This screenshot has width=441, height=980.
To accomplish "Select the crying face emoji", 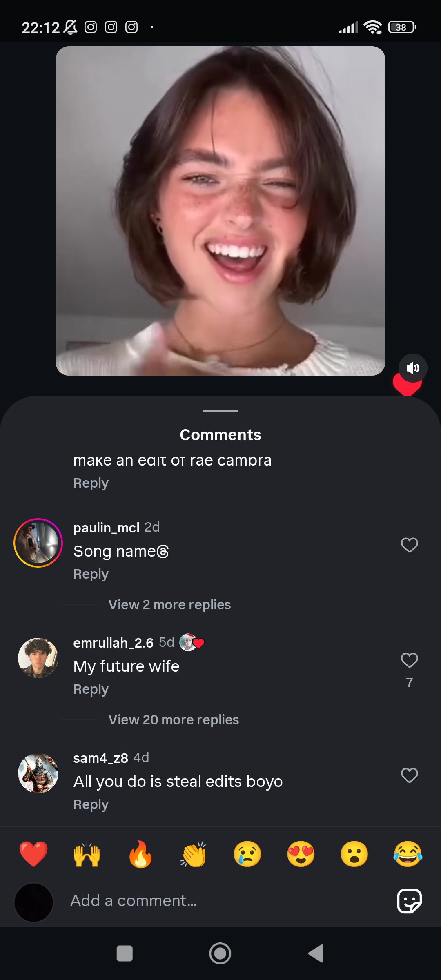I will 247,854.
